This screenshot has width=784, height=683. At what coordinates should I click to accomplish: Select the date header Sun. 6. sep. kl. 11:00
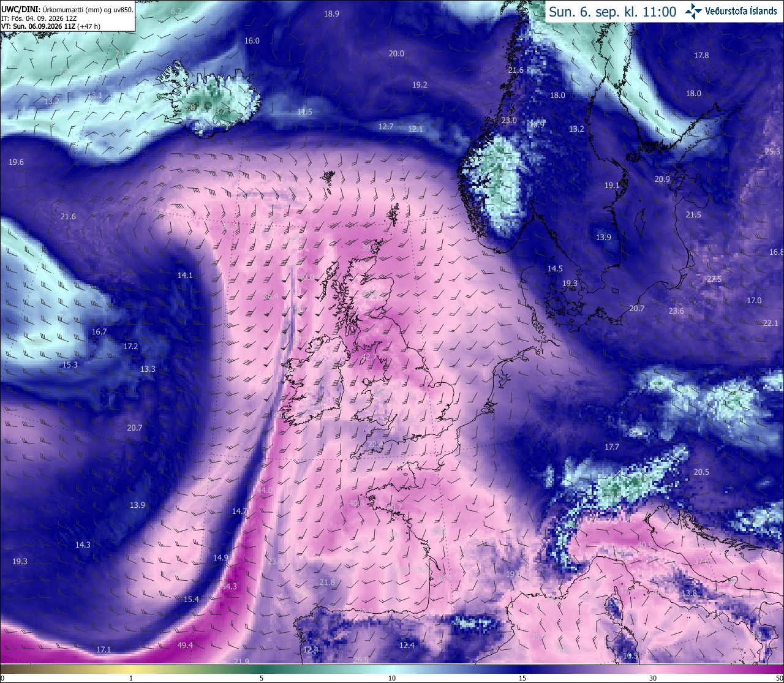[612, 12]
